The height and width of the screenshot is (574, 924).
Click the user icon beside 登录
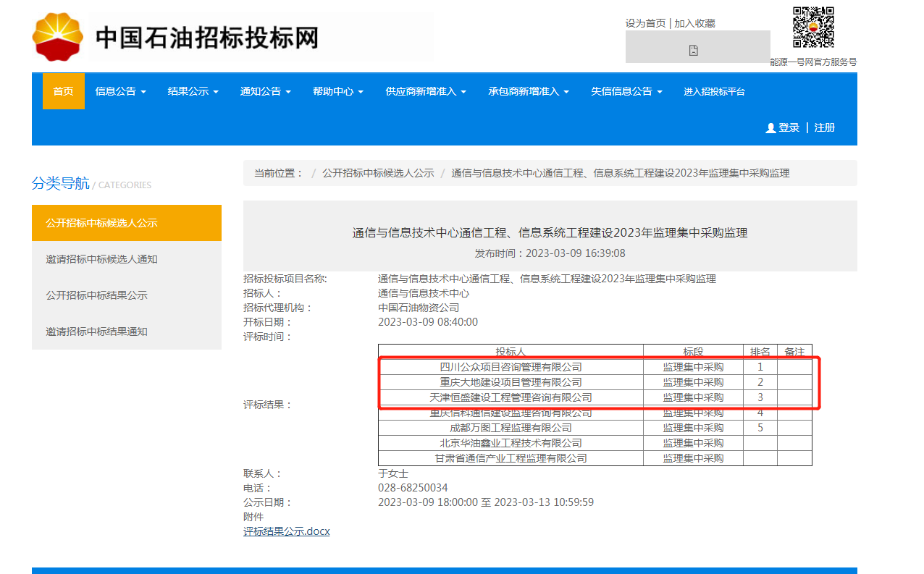click(x=770, y=128)
